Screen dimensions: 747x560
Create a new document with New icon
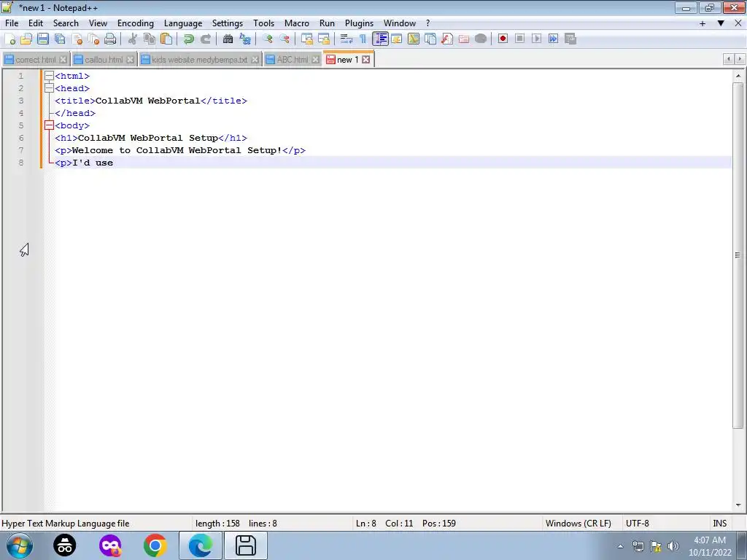pyautogui.click(x=10, y=39)
